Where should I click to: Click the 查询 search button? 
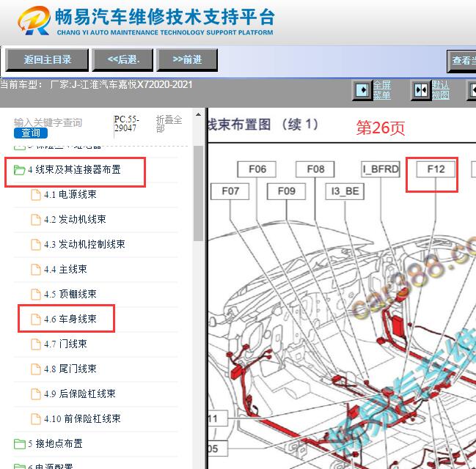pos(31,133)
